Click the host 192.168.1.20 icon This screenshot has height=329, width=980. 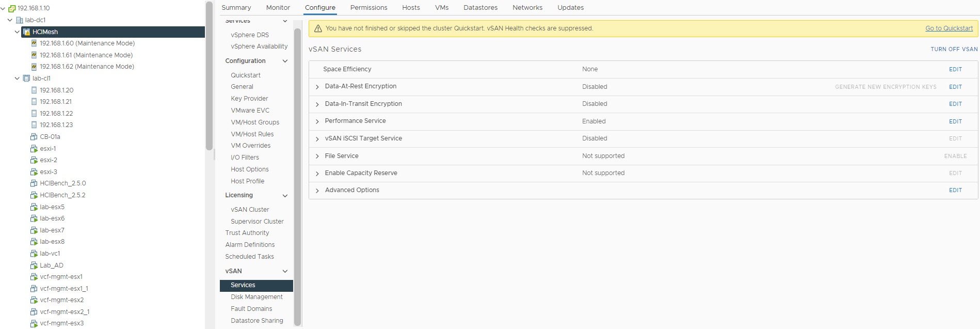click(x=34, y=90)
